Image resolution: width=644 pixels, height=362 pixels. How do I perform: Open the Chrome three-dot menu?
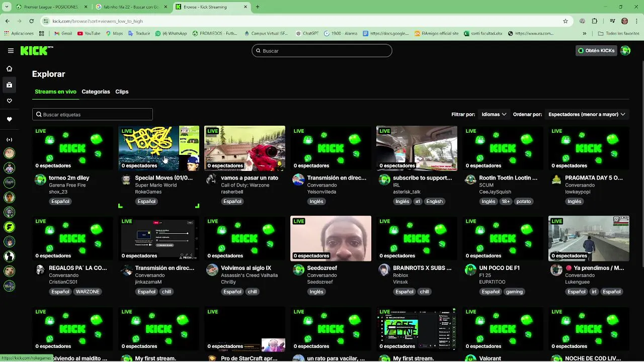coord(636,21)
